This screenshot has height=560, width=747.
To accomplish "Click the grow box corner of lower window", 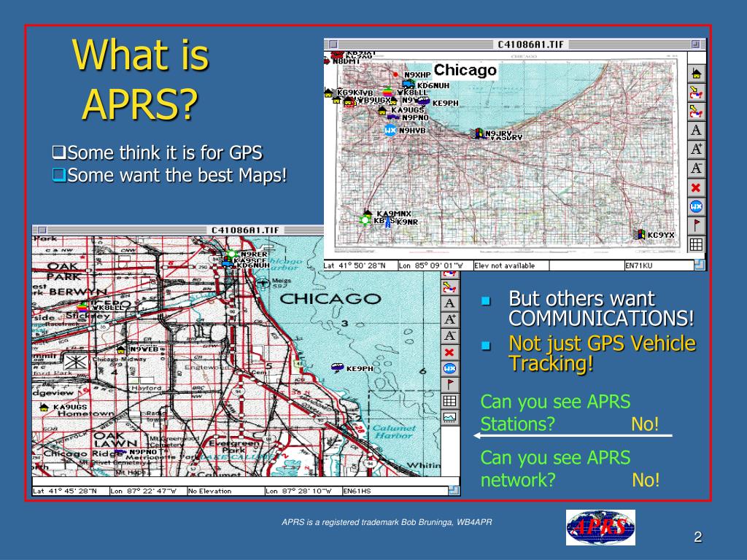I will pyautogui.click(x=454, y=490).
